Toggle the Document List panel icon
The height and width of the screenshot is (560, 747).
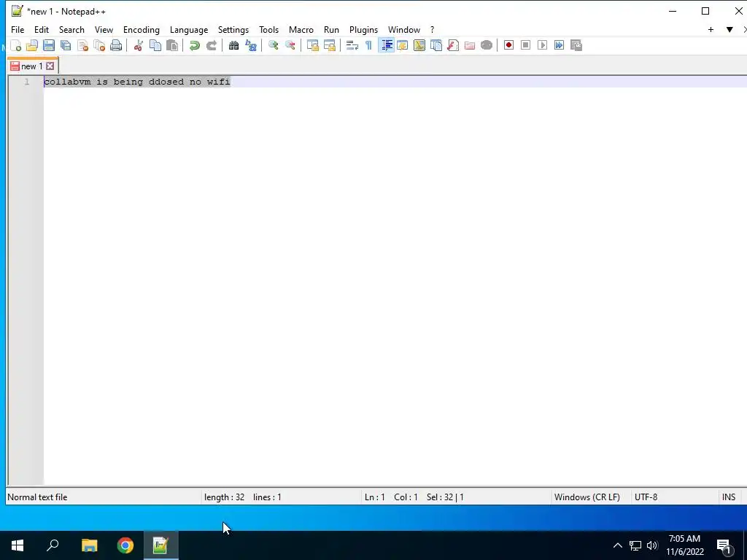coord(436,45)
